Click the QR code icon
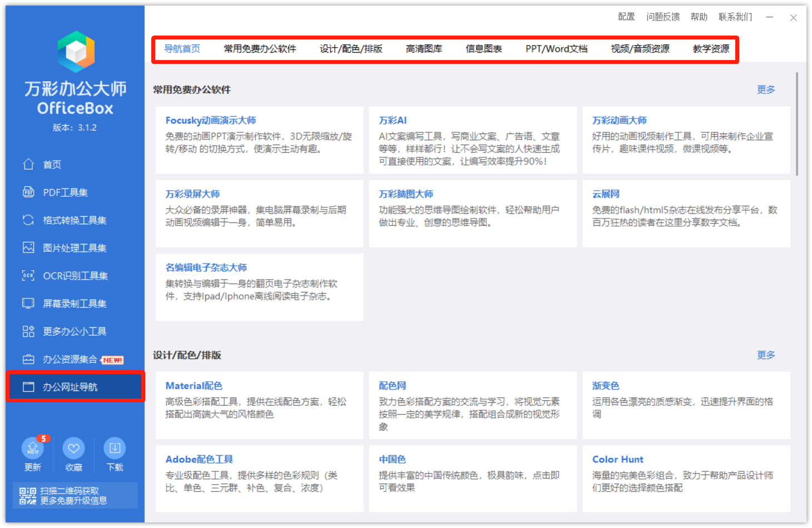 28,496
